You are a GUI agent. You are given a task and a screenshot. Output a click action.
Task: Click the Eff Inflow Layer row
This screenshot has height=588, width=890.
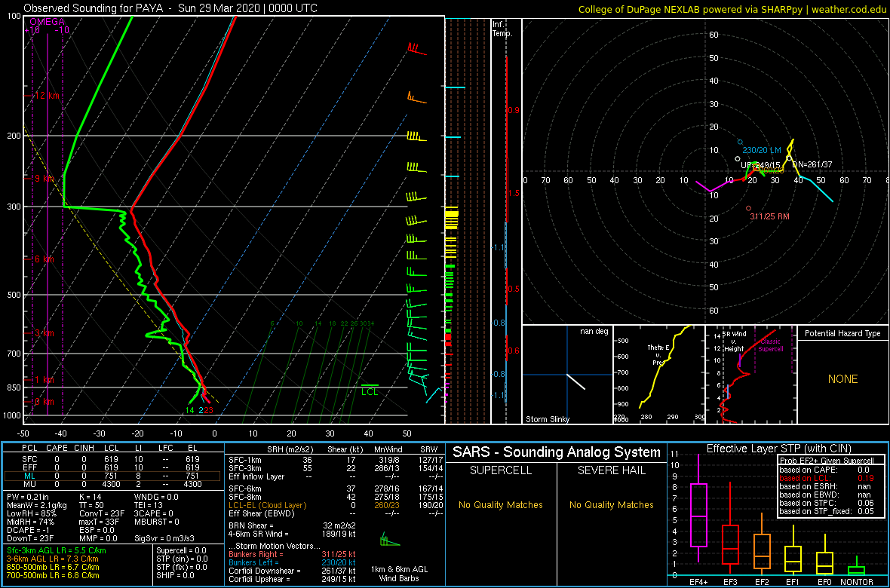(335, 476)
